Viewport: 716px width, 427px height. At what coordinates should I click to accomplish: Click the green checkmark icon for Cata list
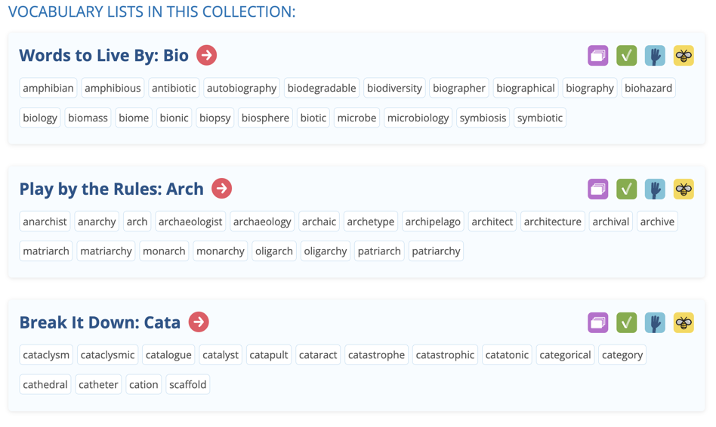coord(627,322)
